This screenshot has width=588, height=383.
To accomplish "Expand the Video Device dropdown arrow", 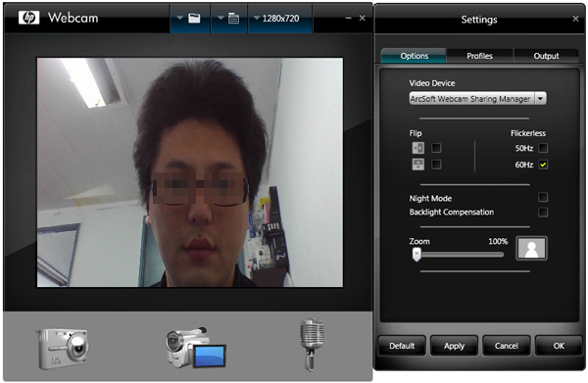I will 540,99.
